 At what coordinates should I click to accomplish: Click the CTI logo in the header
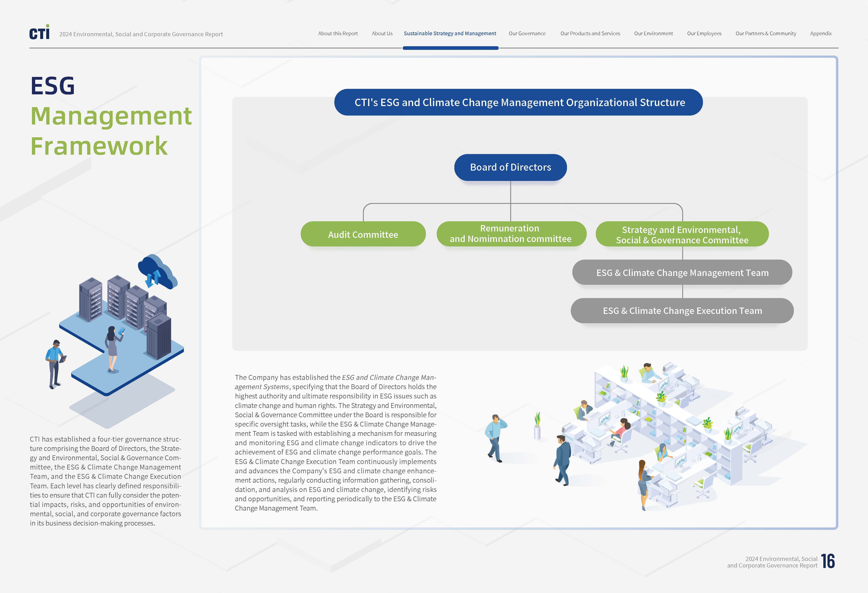tap(39, 32)
